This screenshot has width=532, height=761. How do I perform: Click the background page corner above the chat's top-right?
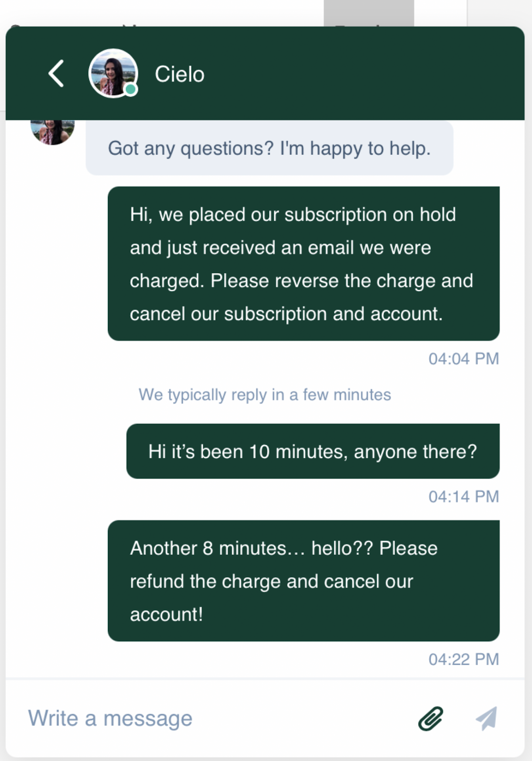click(x=499, y=12)
